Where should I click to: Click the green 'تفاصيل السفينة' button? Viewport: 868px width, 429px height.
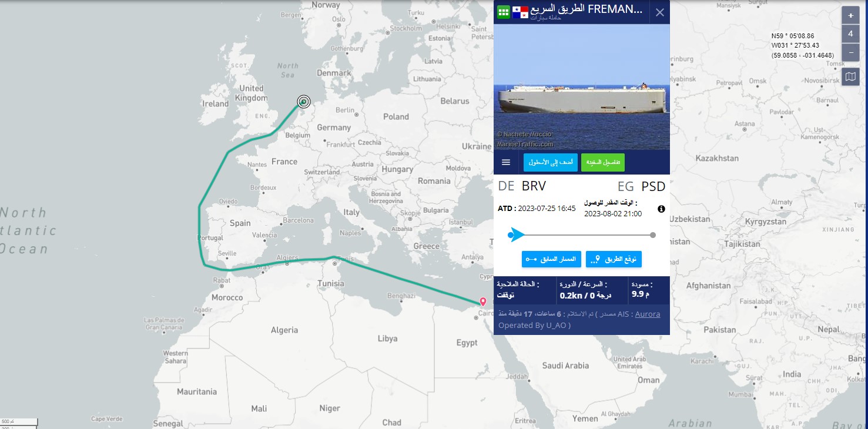tap(603, 162)
